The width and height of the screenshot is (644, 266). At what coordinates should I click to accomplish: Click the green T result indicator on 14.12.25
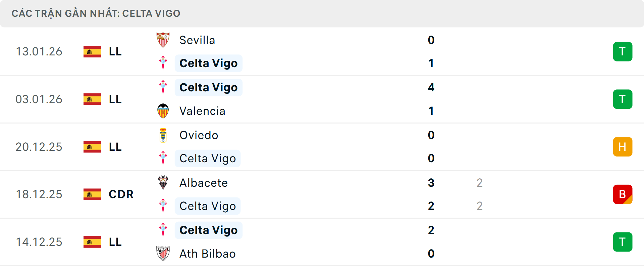pyautogui.click(x=623, y=242)
